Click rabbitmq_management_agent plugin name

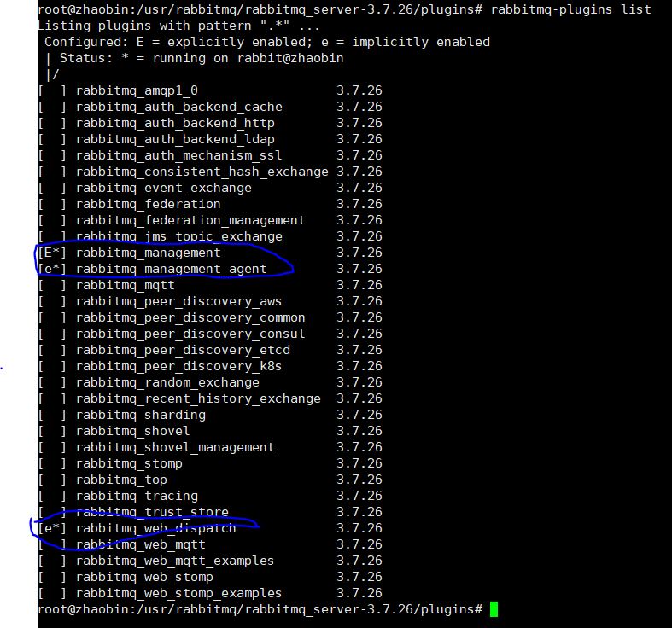coord(172,269)
